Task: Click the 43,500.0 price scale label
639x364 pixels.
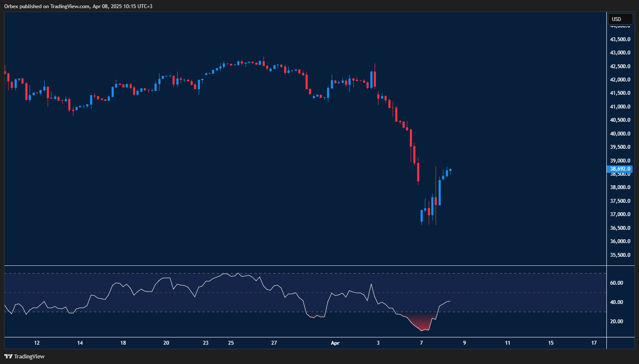Action: [619, 39]
